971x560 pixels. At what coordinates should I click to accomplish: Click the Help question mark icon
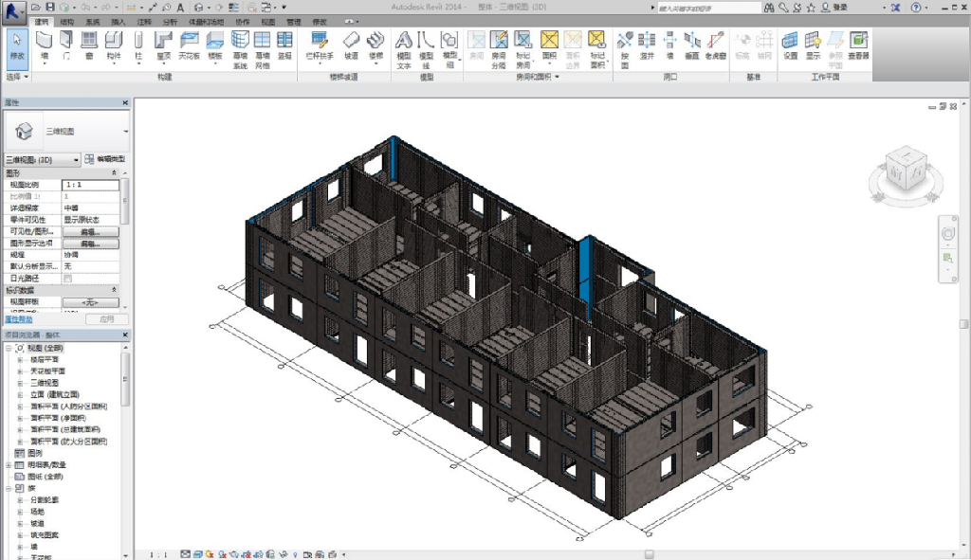(x=916, y=8)
